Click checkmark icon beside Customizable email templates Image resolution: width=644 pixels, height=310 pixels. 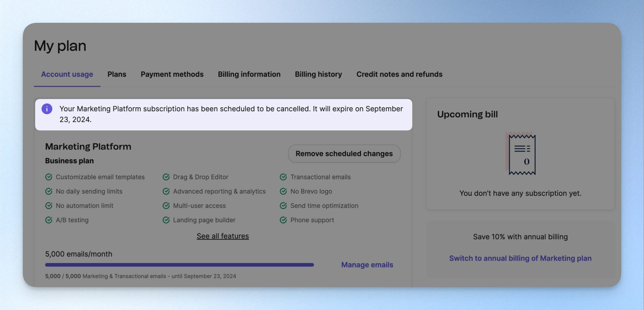click(x=49, y=177)
